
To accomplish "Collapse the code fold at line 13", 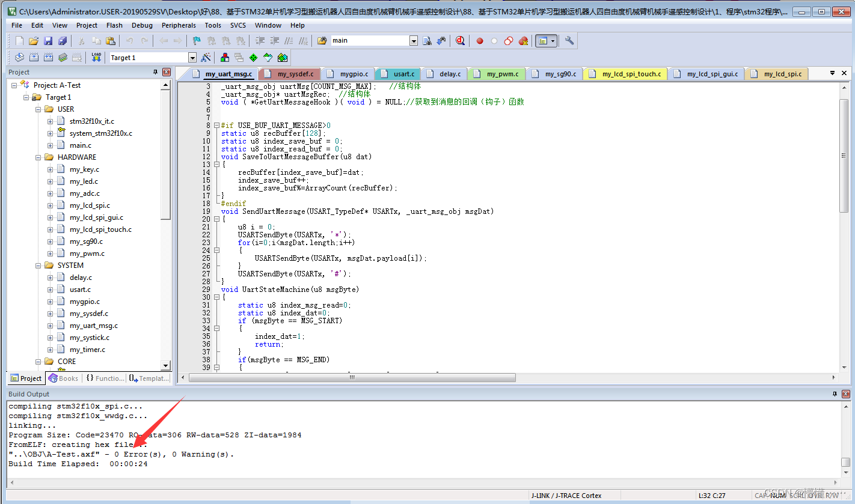I will 216,165.
